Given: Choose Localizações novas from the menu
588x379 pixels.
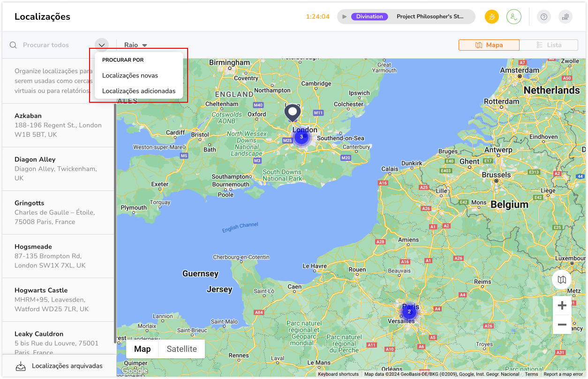Looking at the screenshot, I should pos(130,76).
